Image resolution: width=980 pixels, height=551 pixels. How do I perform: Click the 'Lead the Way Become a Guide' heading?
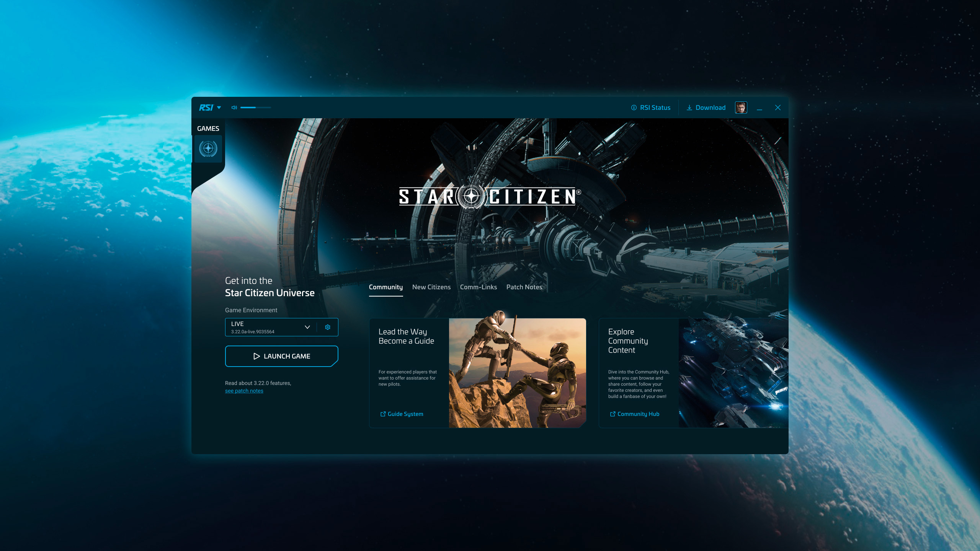(x=406, y=336)
